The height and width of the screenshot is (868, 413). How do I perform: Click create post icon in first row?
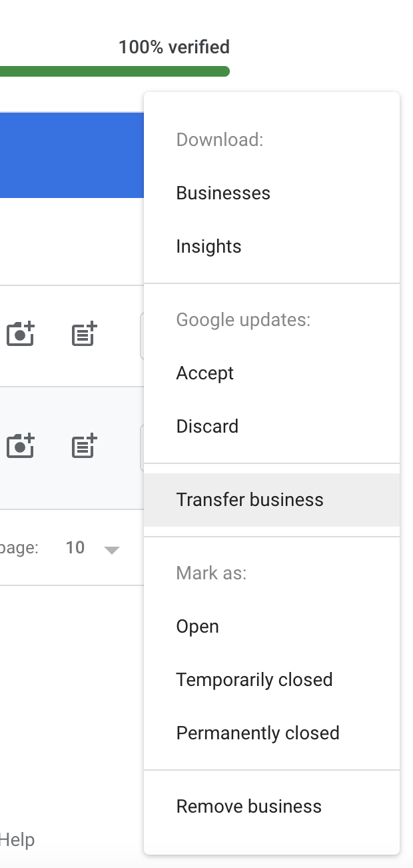[x=85, y=334]
